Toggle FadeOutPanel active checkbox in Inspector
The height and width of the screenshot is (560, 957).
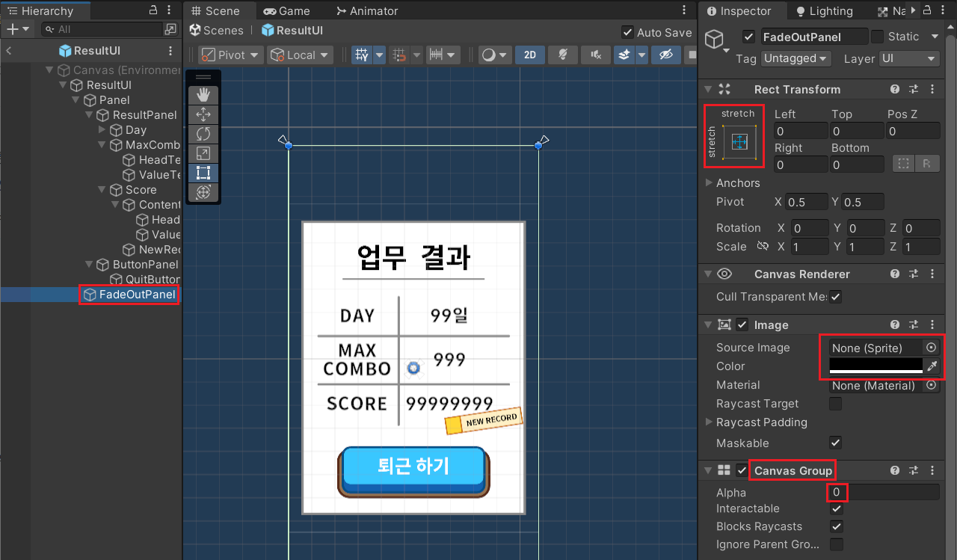749,36
